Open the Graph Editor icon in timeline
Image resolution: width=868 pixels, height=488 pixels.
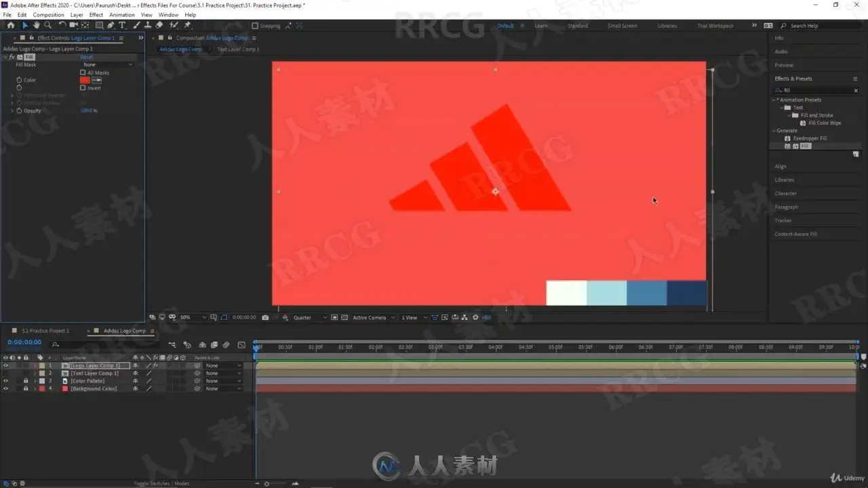click(x=241, y=345)
